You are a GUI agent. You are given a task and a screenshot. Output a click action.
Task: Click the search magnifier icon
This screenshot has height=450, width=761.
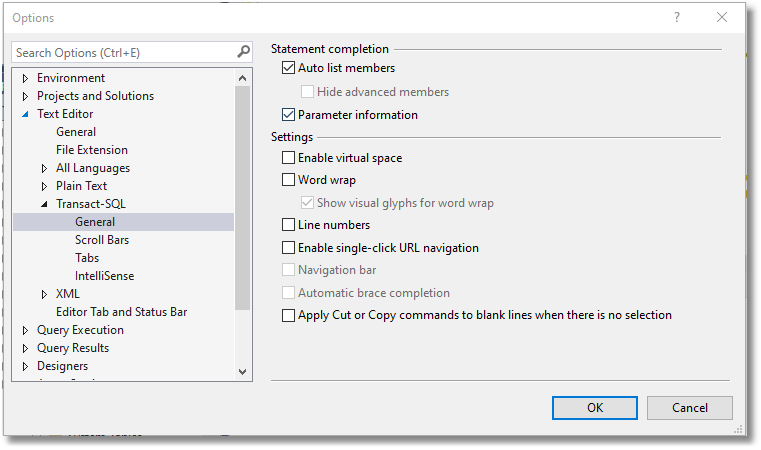pyautogui.click(x=243, y=52)
